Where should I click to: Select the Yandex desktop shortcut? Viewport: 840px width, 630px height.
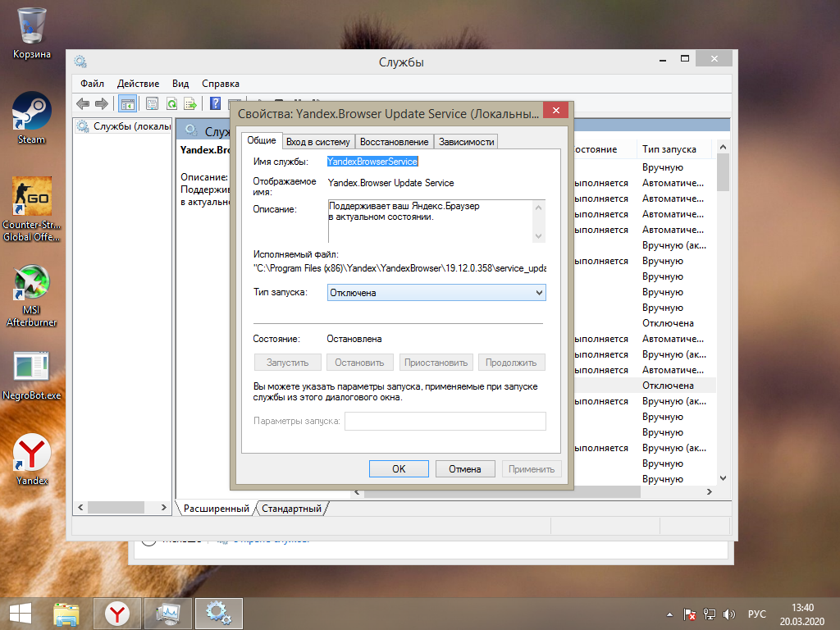coord(32,459)
